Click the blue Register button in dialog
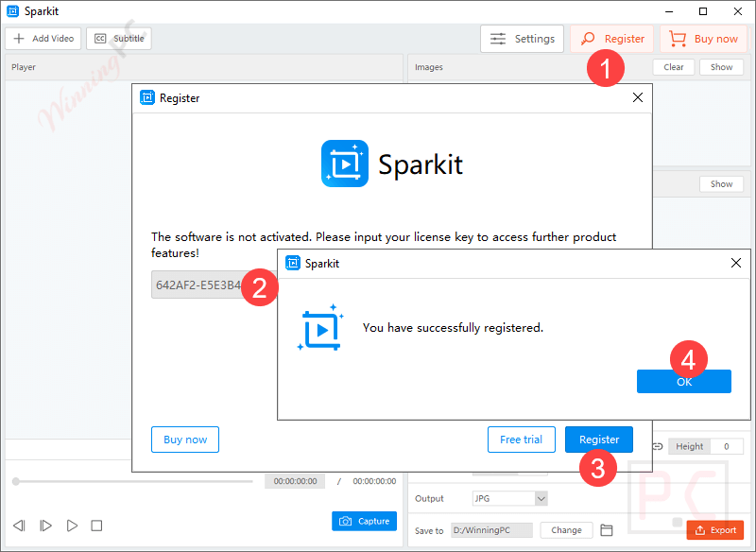This screenshot has width=756, height=552. point(599,440)
